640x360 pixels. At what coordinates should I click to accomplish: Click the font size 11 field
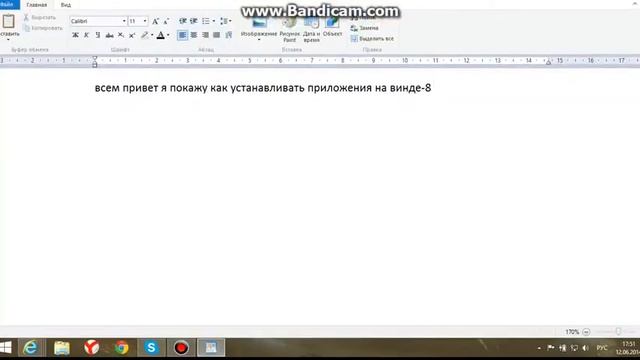(x=135, y=21)
